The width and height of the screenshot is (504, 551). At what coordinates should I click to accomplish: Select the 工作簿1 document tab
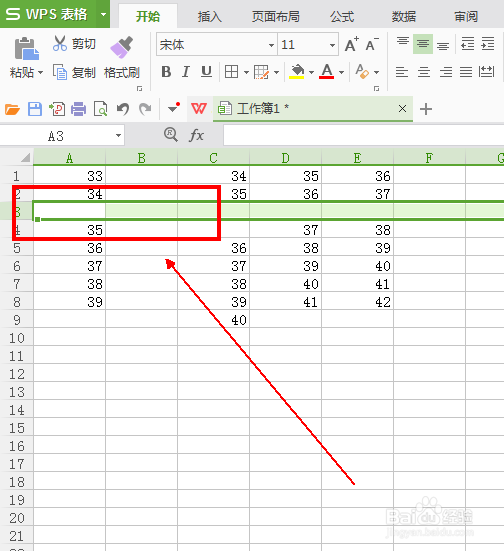click(x=313, y=109)
